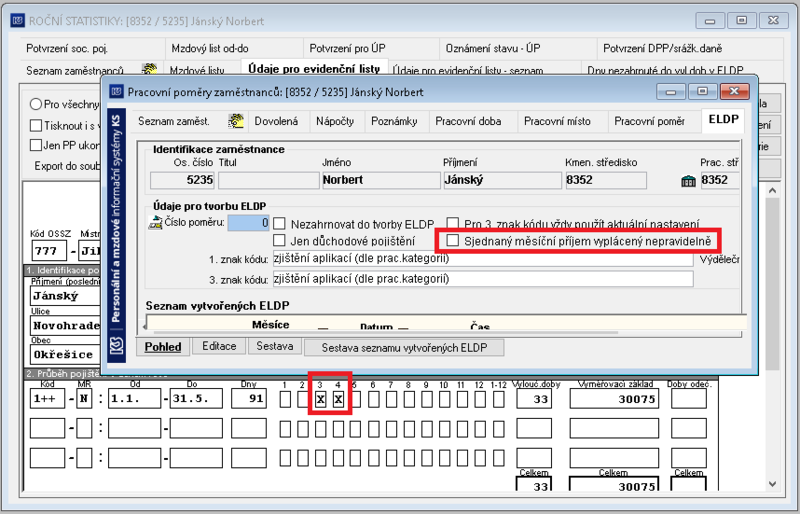This screenshot has width=800, height=514.
Task: Open the Poznámky tab
Action: tap(394, 121)
